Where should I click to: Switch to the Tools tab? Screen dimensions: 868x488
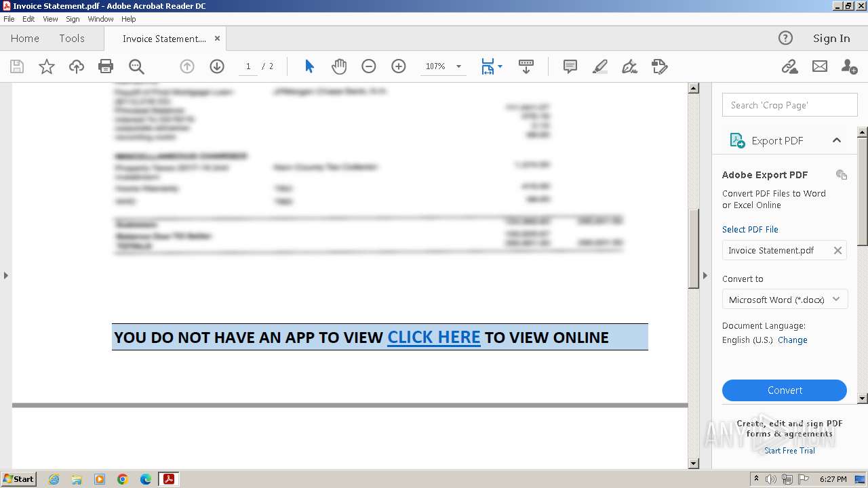(x=72, y=39)
